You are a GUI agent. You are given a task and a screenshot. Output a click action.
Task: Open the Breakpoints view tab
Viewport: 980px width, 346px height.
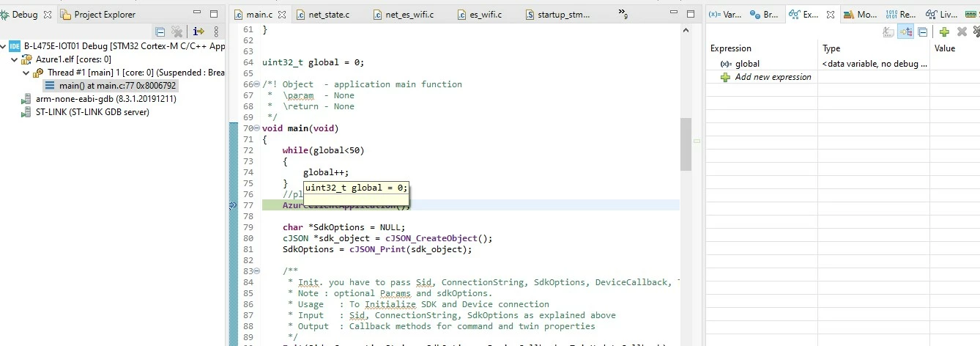[765, 14]
